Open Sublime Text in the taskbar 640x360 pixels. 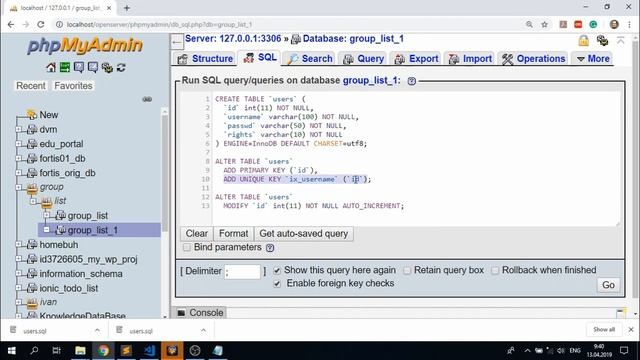126,351
